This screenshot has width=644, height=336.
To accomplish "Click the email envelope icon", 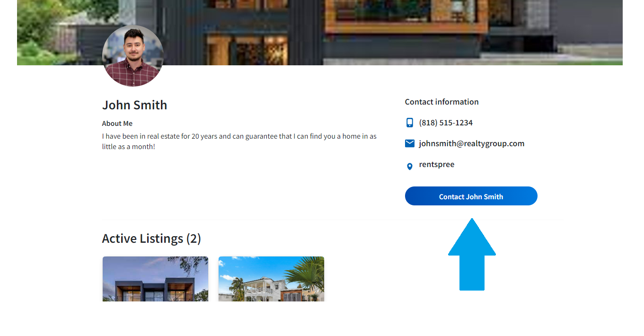I will (410, 143).
